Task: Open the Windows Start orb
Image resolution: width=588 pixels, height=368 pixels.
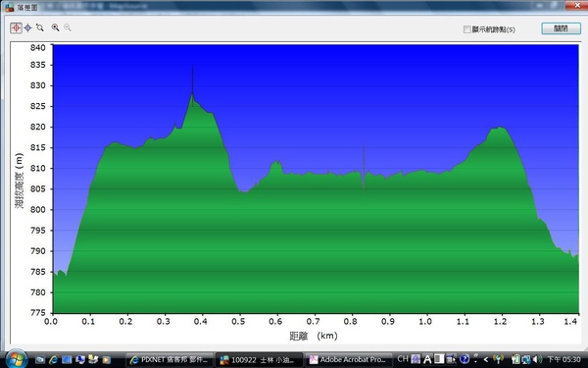Action: [x=17, y=359]
